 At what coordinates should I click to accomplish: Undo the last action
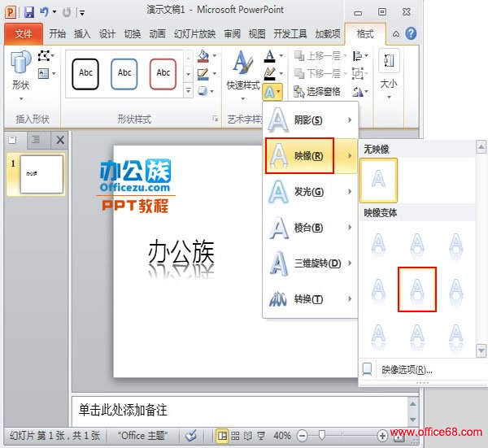44,12
